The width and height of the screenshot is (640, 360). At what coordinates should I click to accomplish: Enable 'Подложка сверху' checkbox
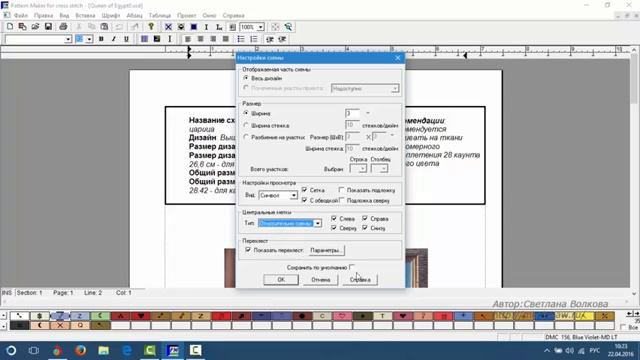pyautogui.click(x=342, y=200)
